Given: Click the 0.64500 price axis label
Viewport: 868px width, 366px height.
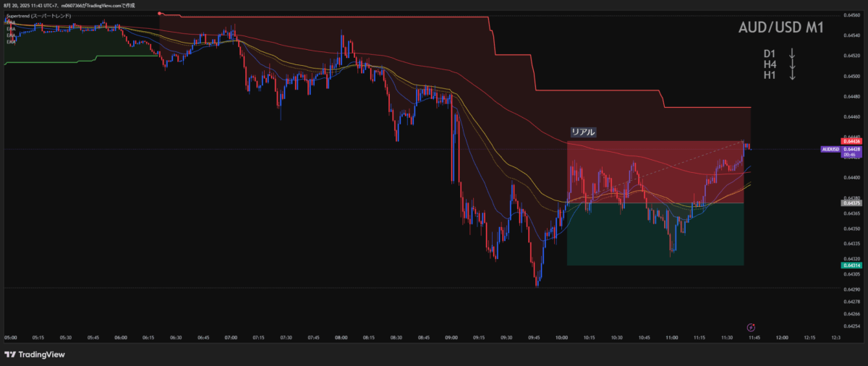Looking at the screenshot, I should pos(852,76).
